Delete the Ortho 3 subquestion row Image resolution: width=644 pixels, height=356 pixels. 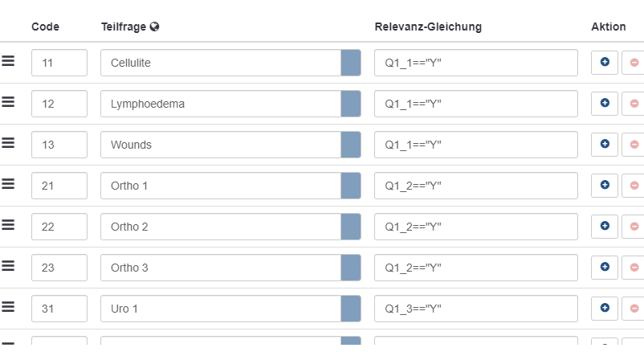click(x=634, y=268)
